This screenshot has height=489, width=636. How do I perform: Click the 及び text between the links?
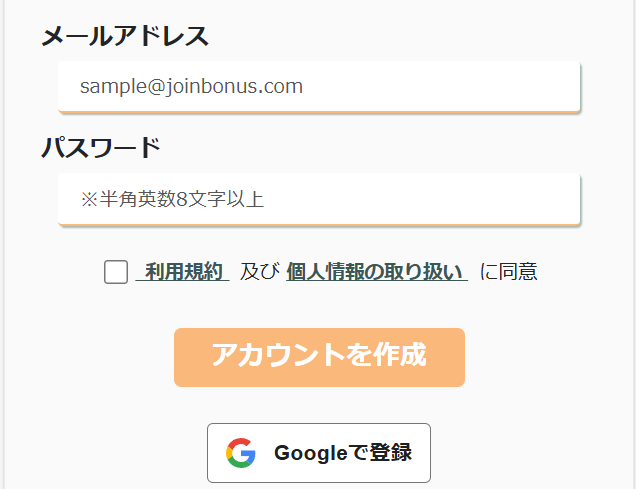(260, 272)
